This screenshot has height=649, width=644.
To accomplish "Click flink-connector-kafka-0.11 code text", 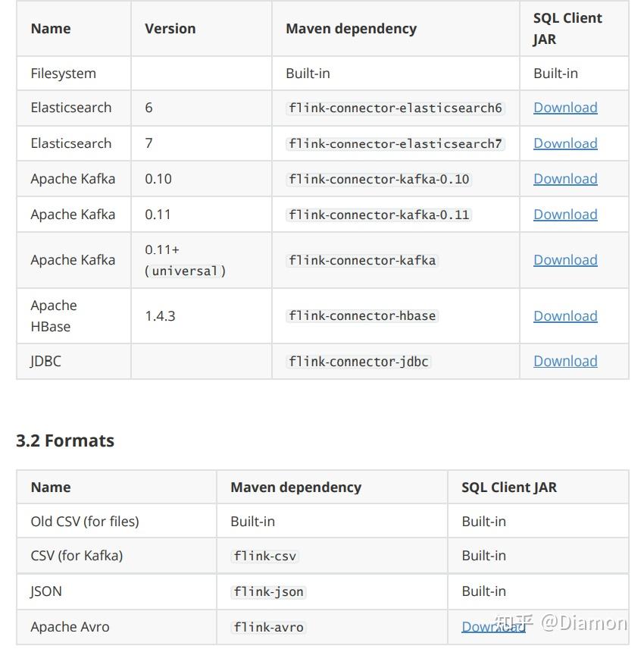I will click(x=379, y=215).
